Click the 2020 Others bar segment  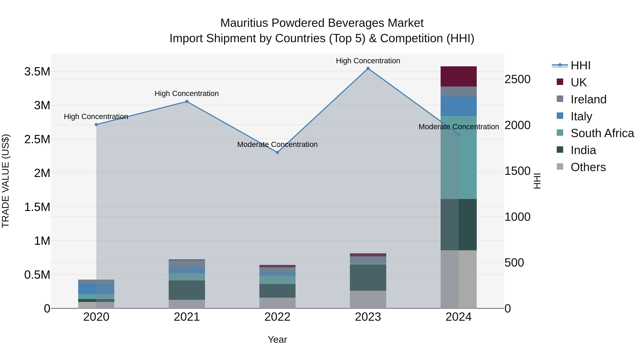click(x=96, y=305)
